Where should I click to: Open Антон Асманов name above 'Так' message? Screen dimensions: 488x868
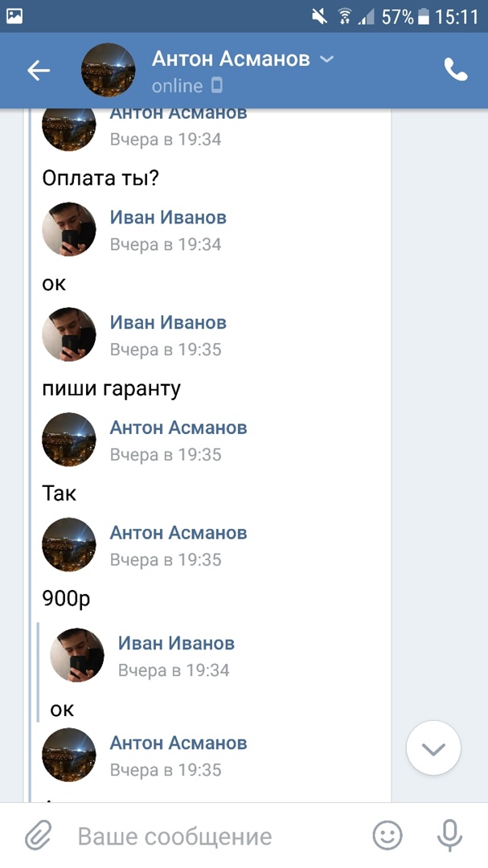[x=178, y=428]
